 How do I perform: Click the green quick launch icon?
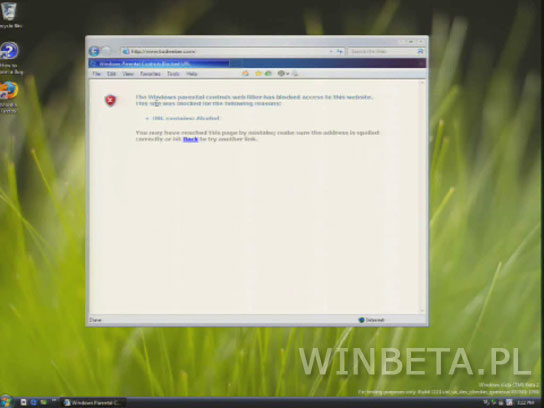click(43, 402)
